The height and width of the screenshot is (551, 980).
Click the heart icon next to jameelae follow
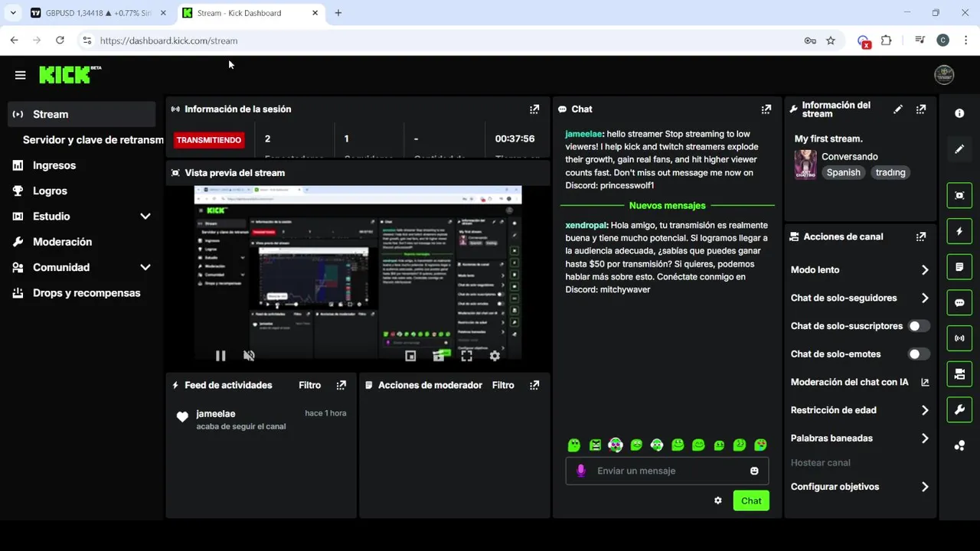(x=182, y=417)
